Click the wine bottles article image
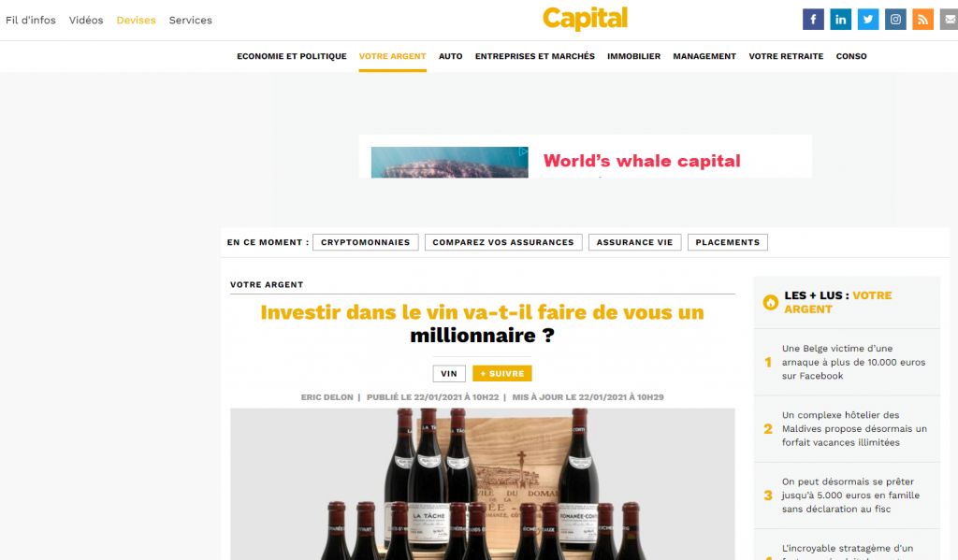958x560 pixels. click(482, 483)
